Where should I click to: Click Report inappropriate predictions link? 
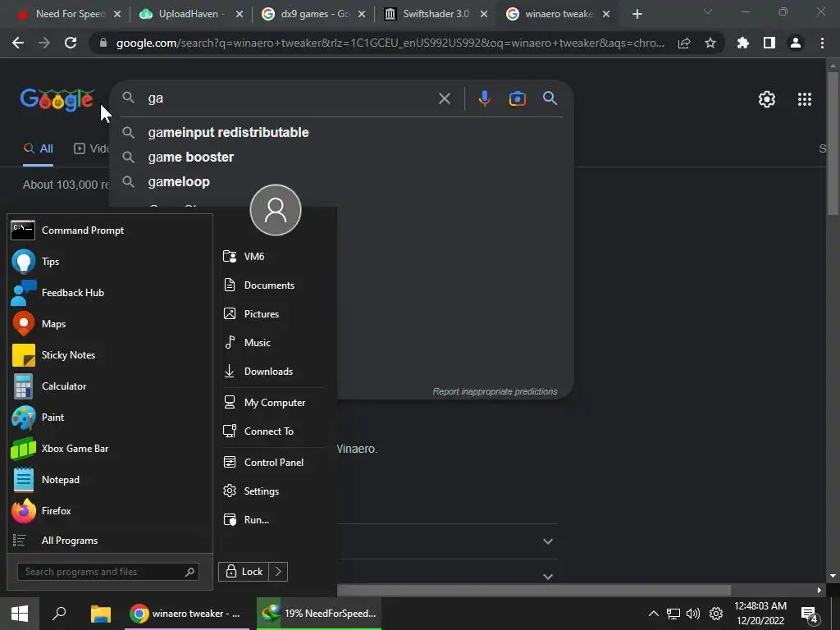tap(495, 391)
